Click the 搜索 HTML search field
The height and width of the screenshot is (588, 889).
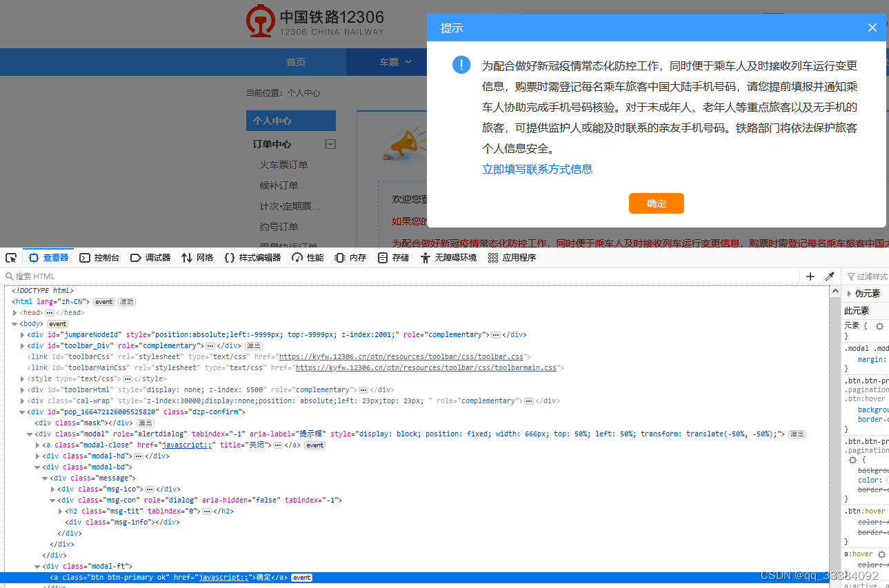coord(400,276)
